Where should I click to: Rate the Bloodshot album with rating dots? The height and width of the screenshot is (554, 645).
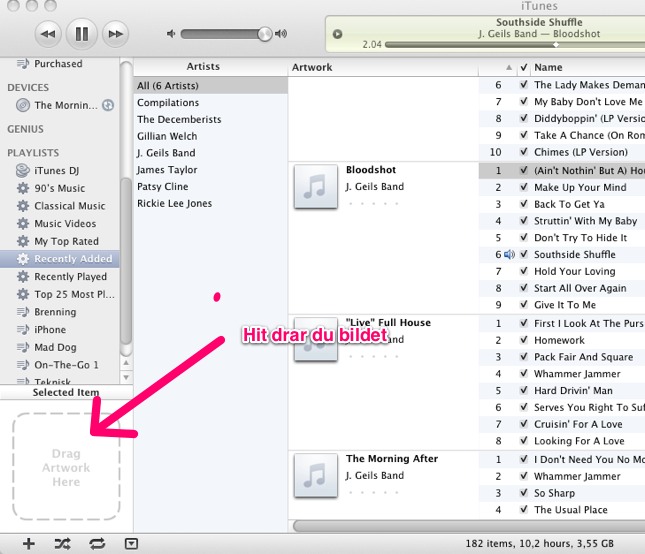[x=373, y=204]
